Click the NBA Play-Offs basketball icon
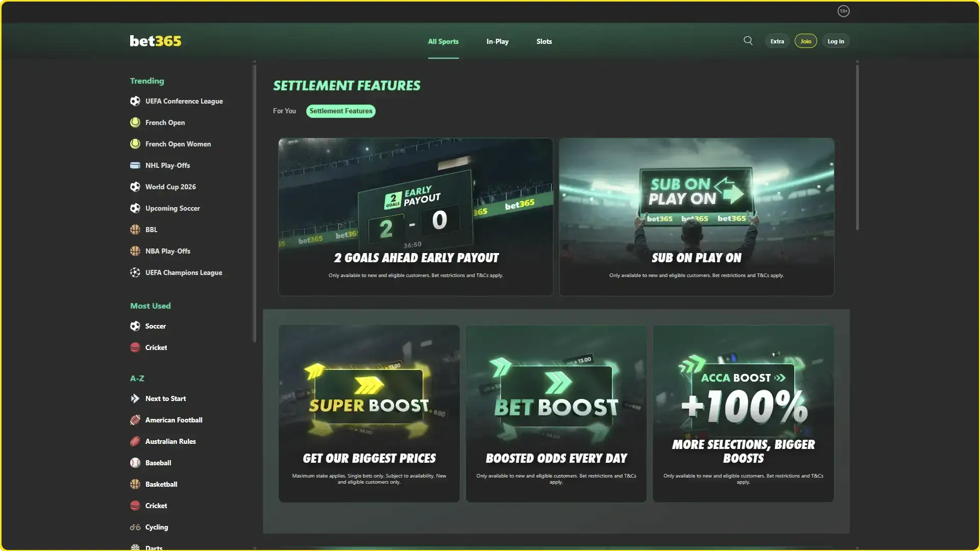This screenshot has height=551, width=980. coord(135,251)
